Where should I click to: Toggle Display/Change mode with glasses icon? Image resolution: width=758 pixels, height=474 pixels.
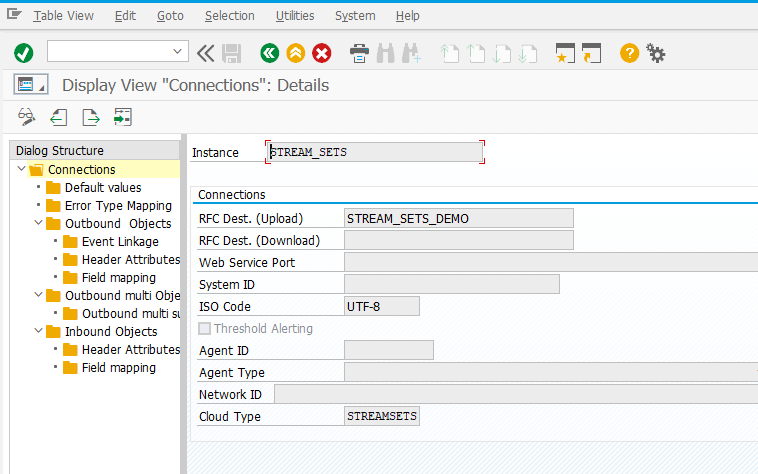(x=26, y=117)
